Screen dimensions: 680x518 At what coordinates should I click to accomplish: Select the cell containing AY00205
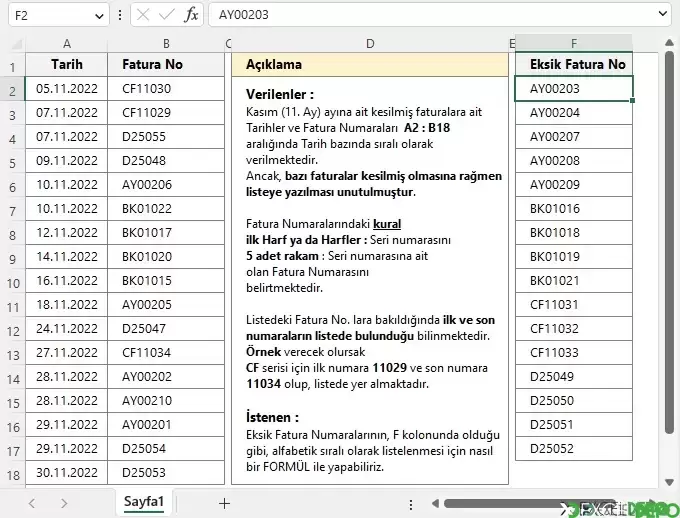[166, 305]
